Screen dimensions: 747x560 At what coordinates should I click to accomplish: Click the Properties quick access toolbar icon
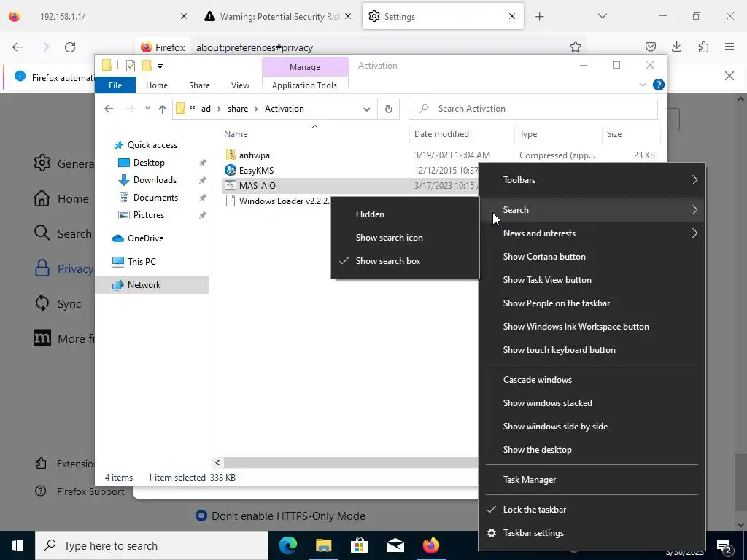[130, 66]
